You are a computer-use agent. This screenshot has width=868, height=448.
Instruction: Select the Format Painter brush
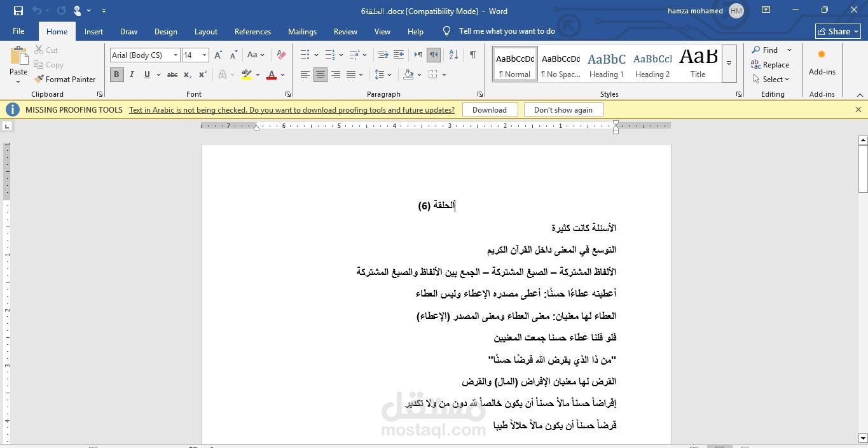39,79
